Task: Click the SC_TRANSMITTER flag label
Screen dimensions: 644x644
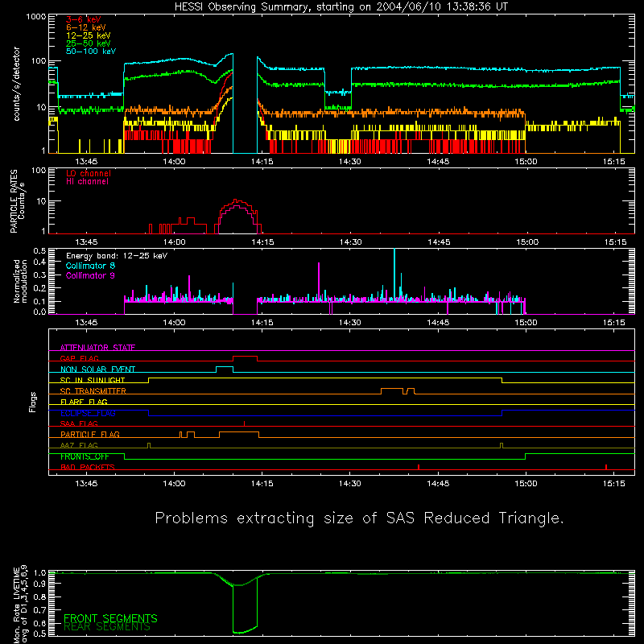Action: pyautogui.click(x=93, y=391)
